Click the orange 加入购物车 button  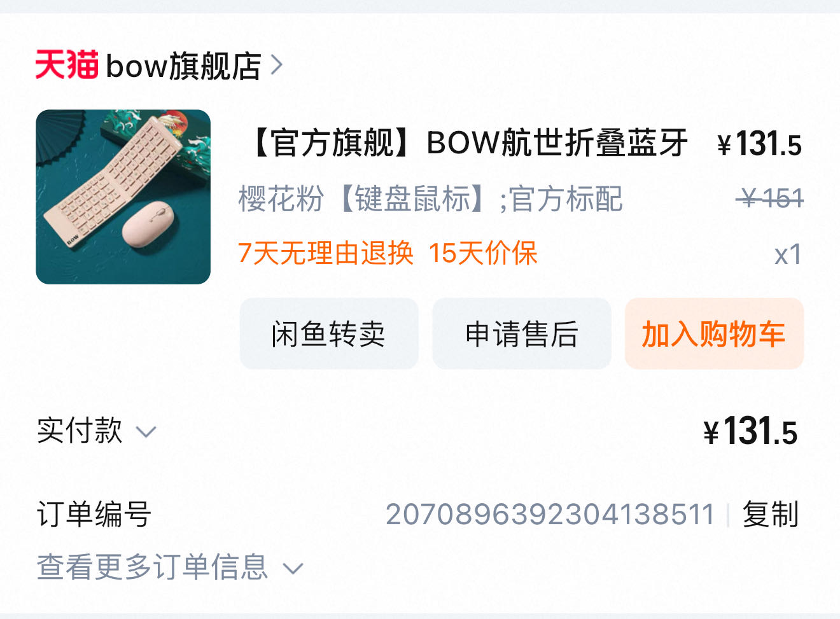point(714,333)
